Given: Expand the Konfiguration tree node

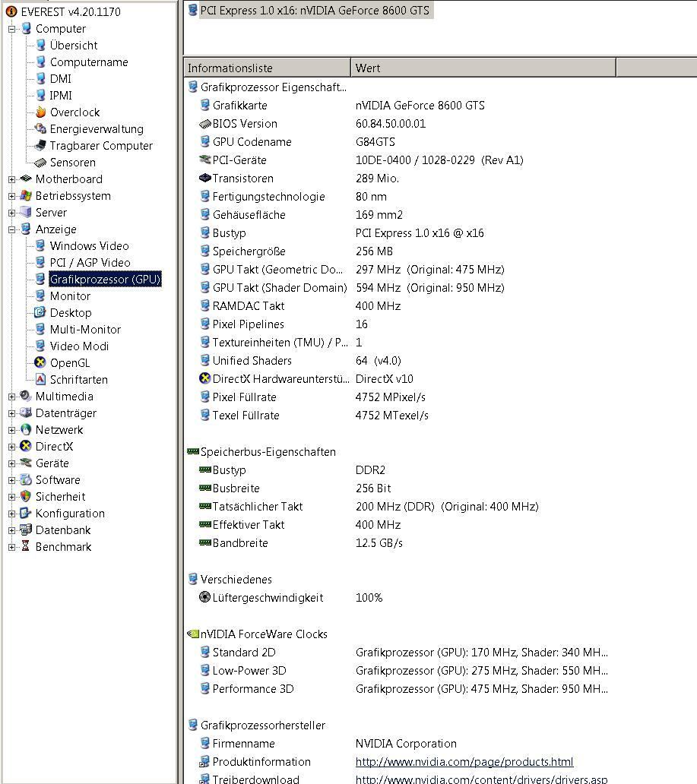Looking at the screenshot, I should coord(12,514).
